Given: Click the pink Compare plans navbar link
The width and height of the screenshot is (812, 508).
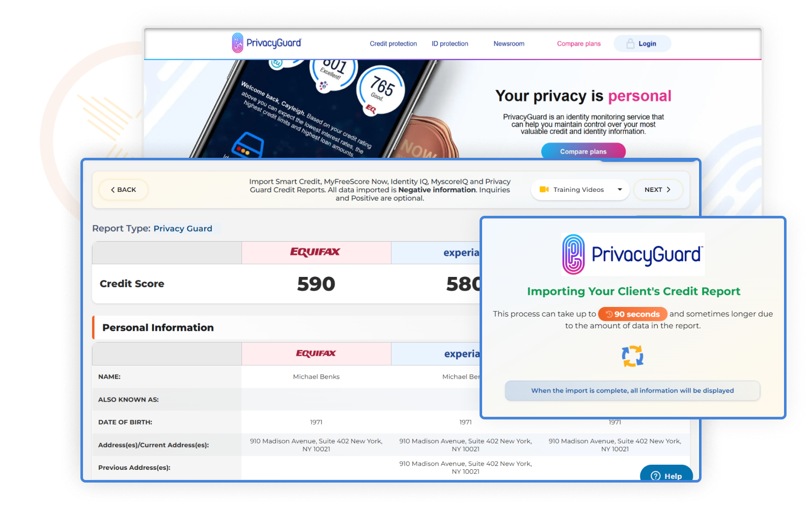Looking at the screenshot, I should [x=578, y=44].
